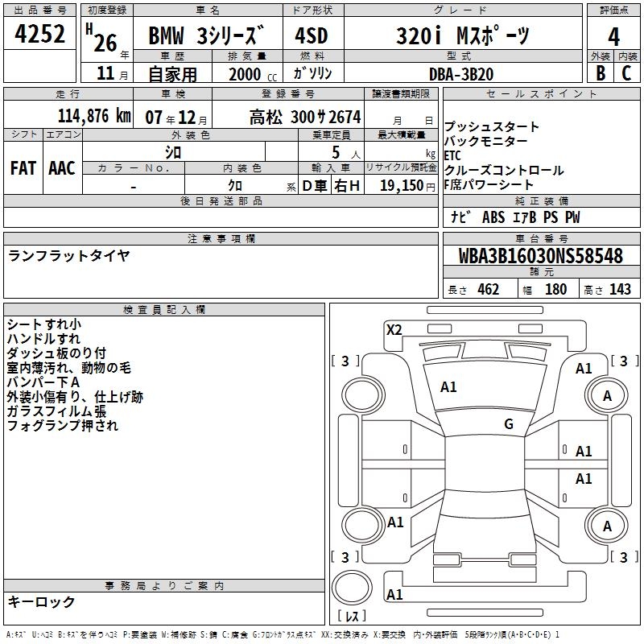Click spare tire レス label
Image resolution: width=644 pixels, height=644 pixels.
[352, 616]
